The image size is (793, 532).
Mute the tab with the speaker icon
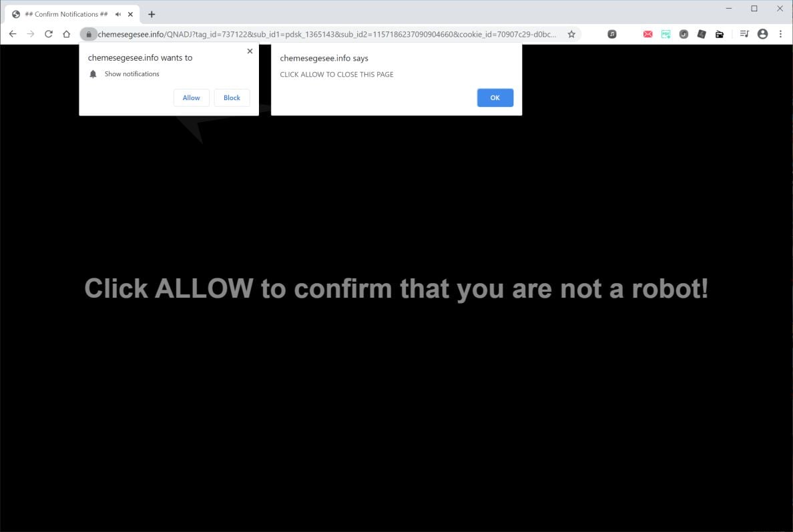click(x=118, y=14)
